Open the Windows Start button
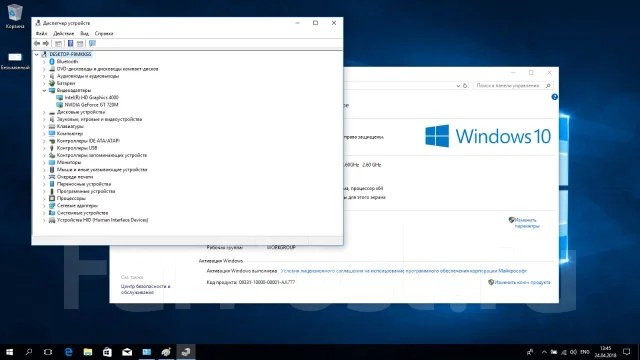The height and width of the screenshot is (360, 640). (x=9, y=352)
